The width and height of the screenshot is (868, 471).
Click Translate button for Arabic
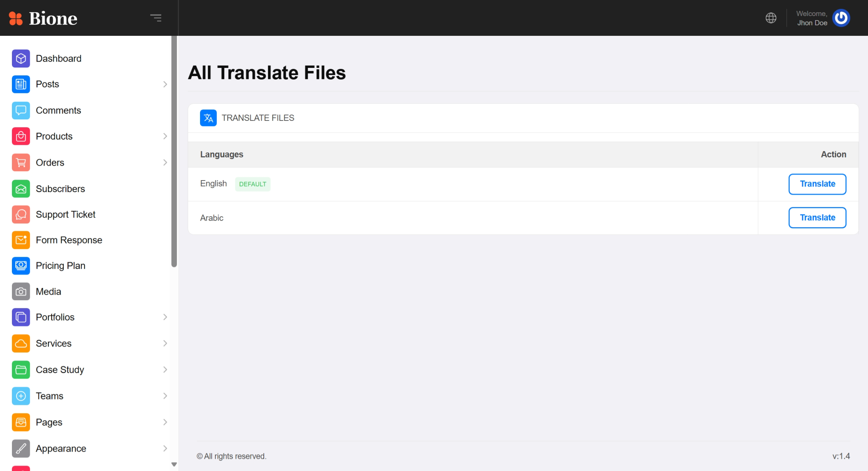point(817,218)
